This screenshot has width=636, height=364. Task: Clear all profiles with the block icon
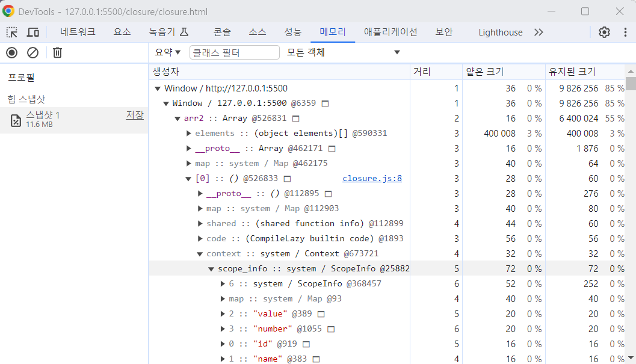coord(32,52)
